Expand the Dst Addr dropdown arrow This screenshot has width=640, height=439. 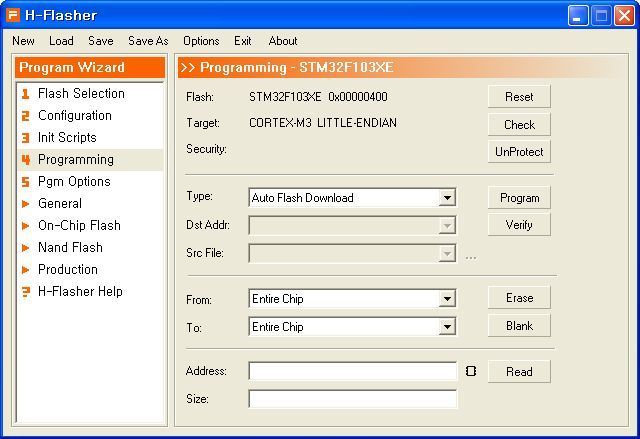click(447, 225)
